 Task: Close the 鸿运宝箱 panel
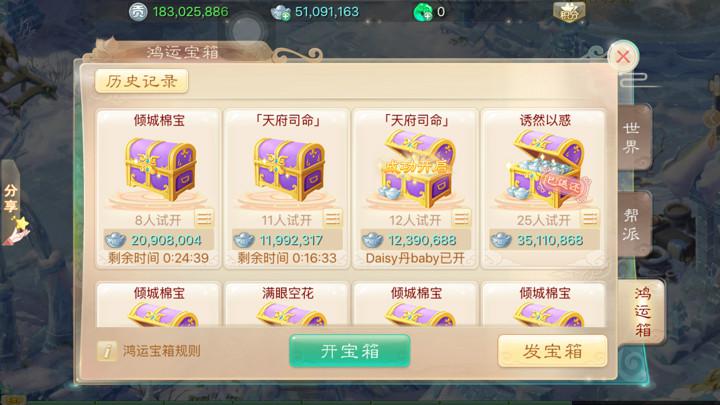(x=623, y=56)
